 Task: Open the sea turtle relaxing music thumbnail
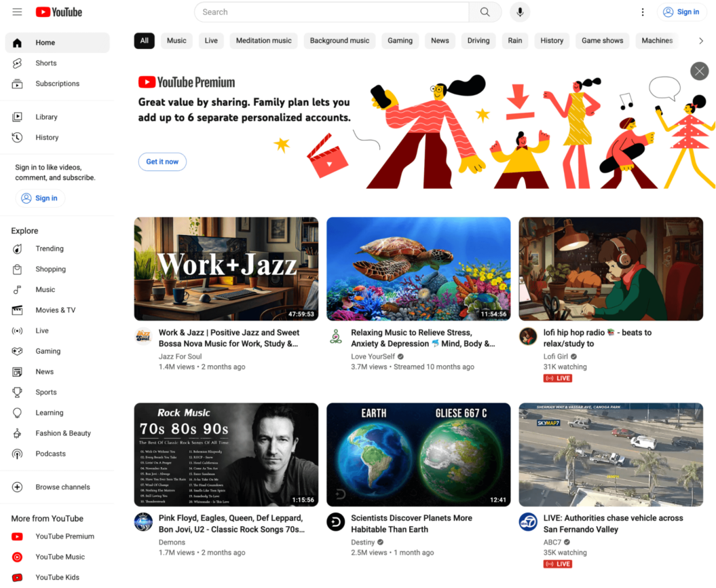click(418, 269)
